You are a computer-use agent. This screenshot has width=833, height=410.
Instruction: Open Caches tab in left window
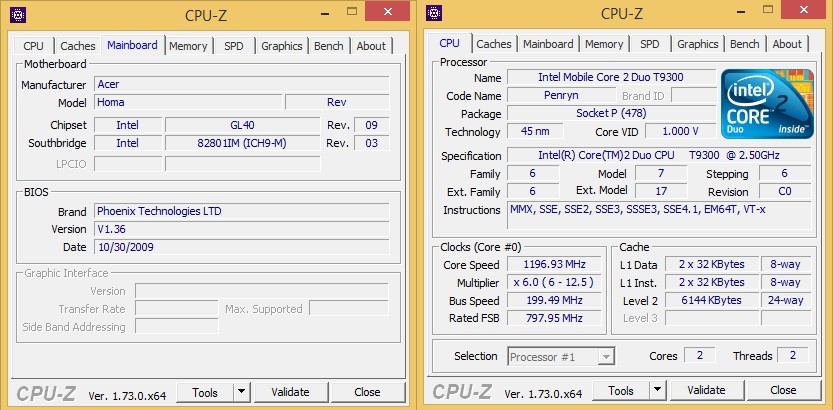(78, 46)
